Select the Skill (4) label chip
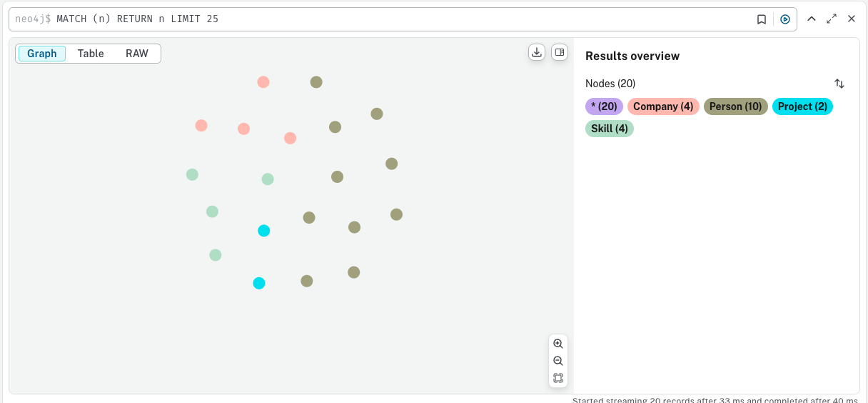The height and width of the screenshot is (403, 868). (x=610, y=129)
